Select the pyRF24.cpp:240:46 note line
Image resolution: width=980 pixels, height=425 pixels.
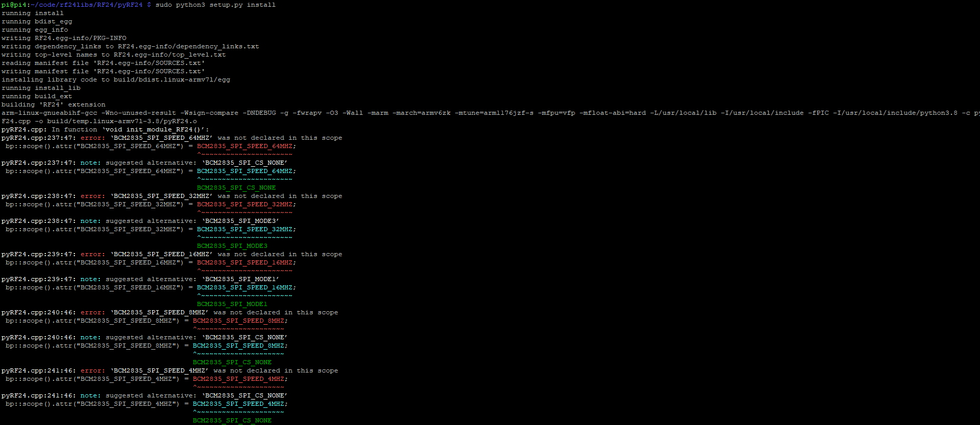click(x=144, y=337)
